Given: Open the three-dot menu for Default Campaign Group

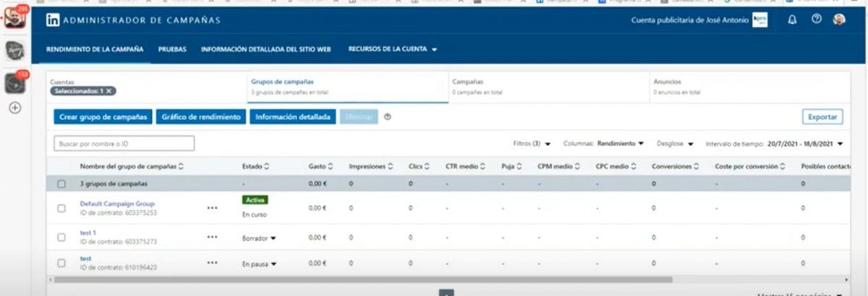Looking at the screenshot, I should pos(212,208).
